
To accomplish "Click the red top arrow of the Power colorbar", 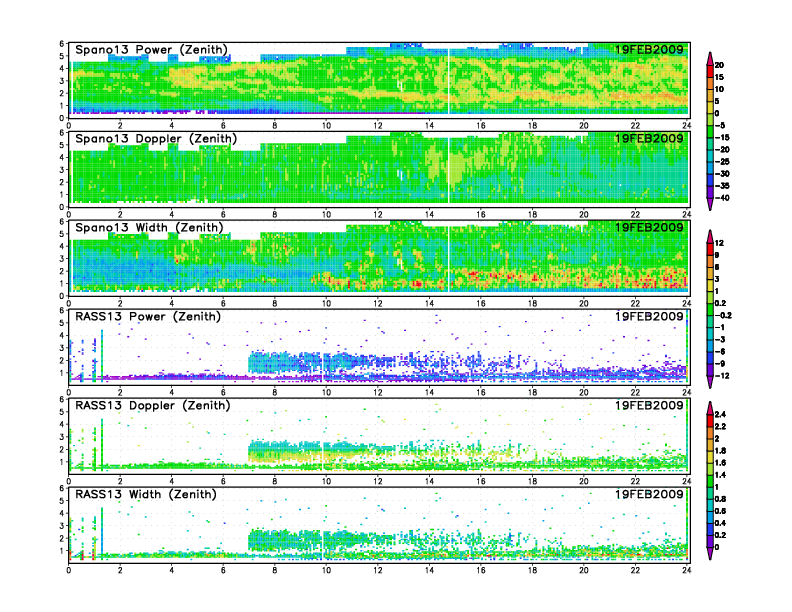I will pos(709,56).
